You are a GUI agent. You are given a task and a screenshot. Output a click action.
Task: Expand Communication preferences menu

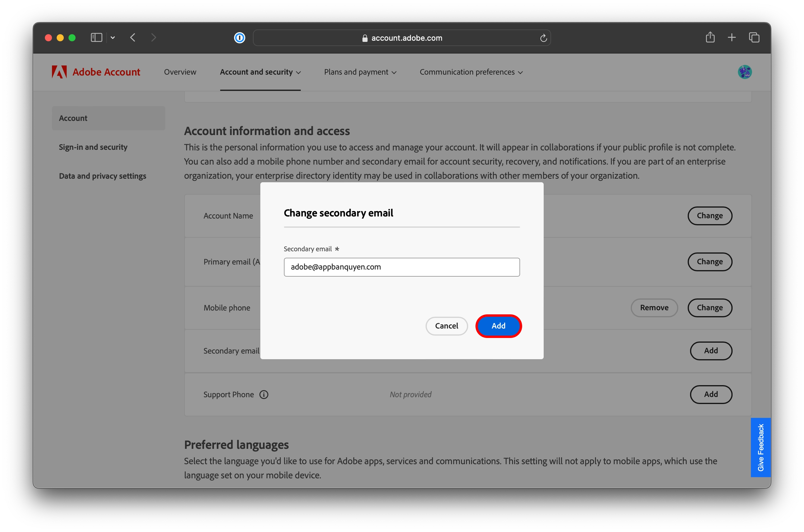coord(471,72)
